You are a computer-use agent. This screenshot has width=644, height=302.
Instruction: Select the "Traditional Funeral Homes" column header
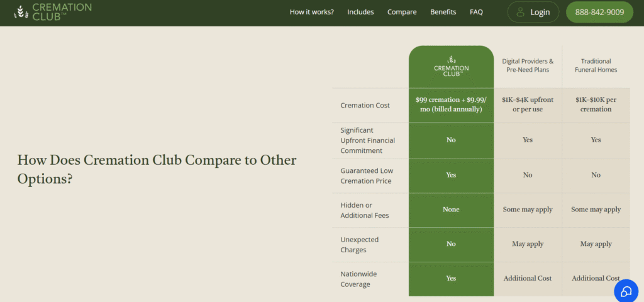coord(596,65)
